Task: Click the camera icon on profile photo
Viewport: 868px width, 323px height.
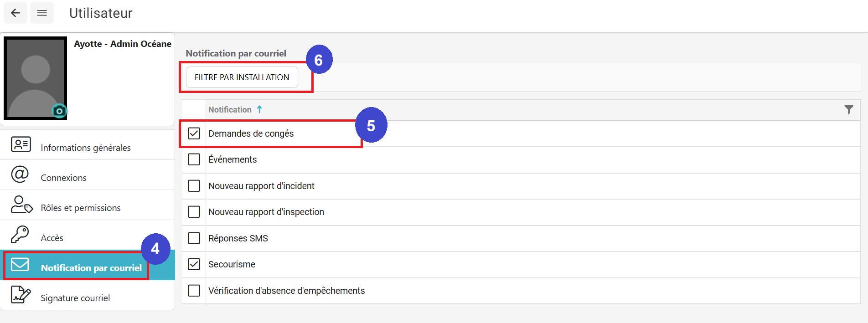Action: (x=59, y=111)
